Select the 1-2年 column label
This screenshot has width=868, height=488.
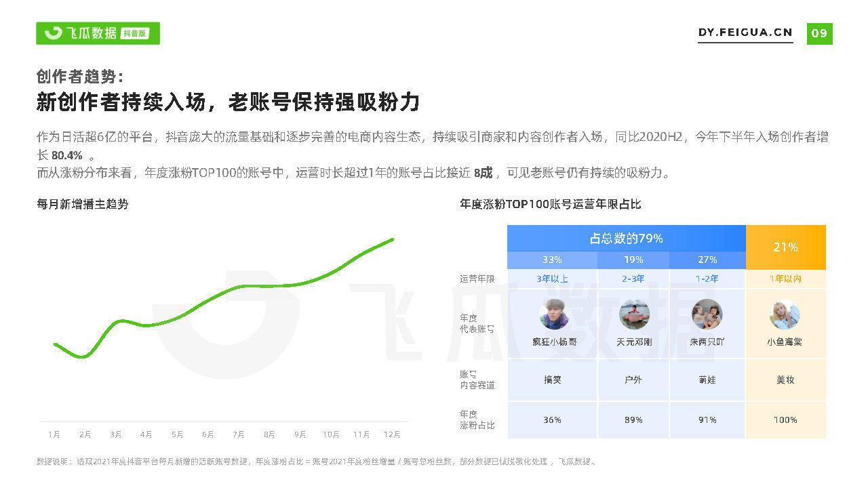tap(707, 279)
